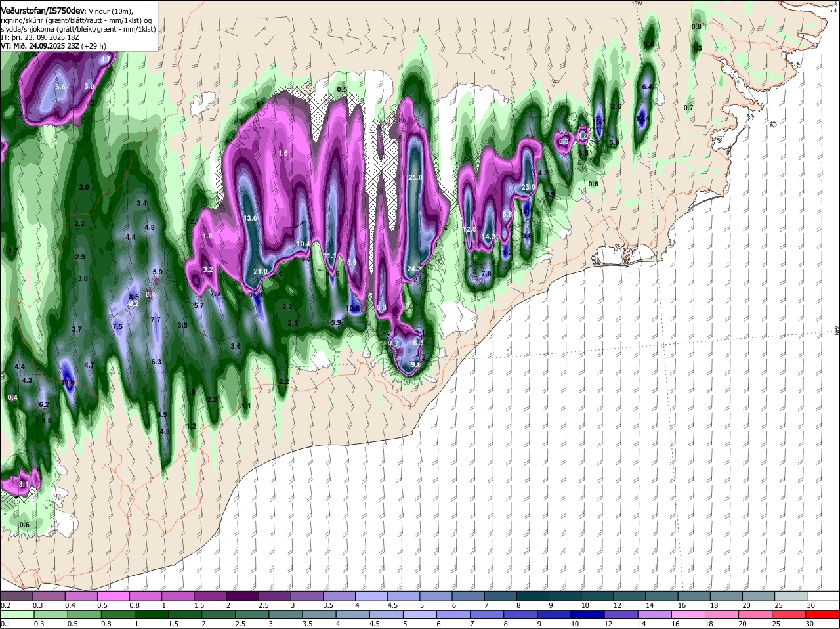The width and height of the screenshot is (840, 629).
Task: Click the 3.0 value on the map
Action: (x=83, y=279)
